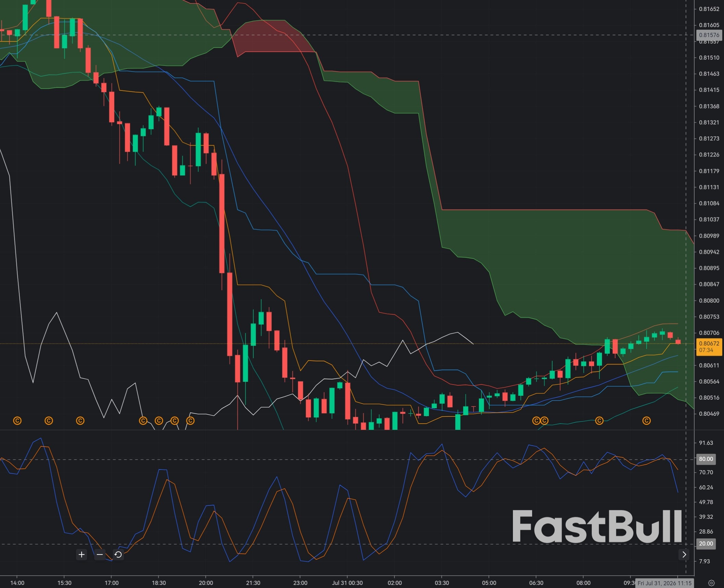Click the 49.78 oscillator axis label

(x=706, y=502)
